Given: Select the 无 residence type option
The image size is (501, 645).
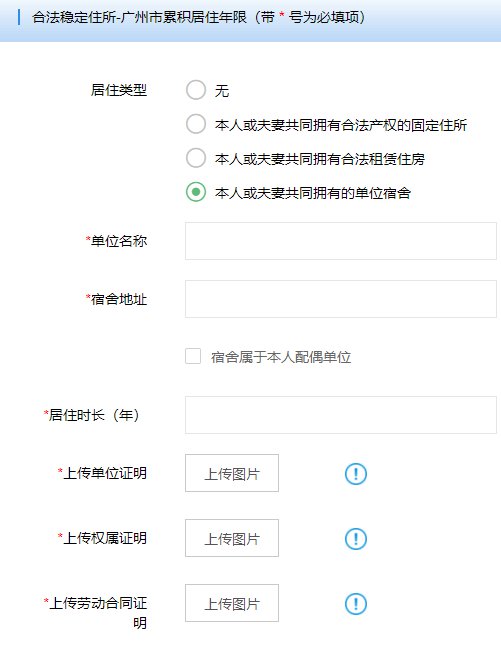Looking at the screenshot, I should [196, 90].
